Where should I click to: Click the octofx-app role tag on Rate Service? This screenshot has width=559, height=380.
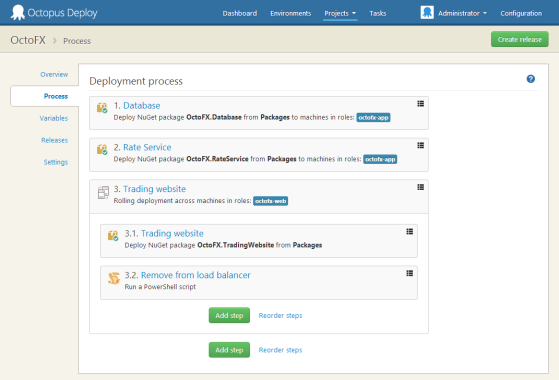(380, 159)
